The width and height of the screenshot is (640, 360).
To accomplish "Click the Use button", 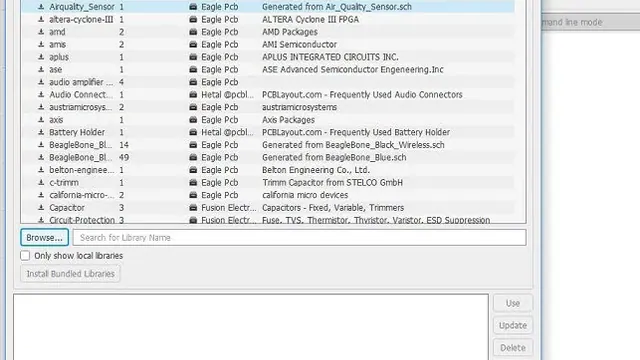I will coord(513,303).
